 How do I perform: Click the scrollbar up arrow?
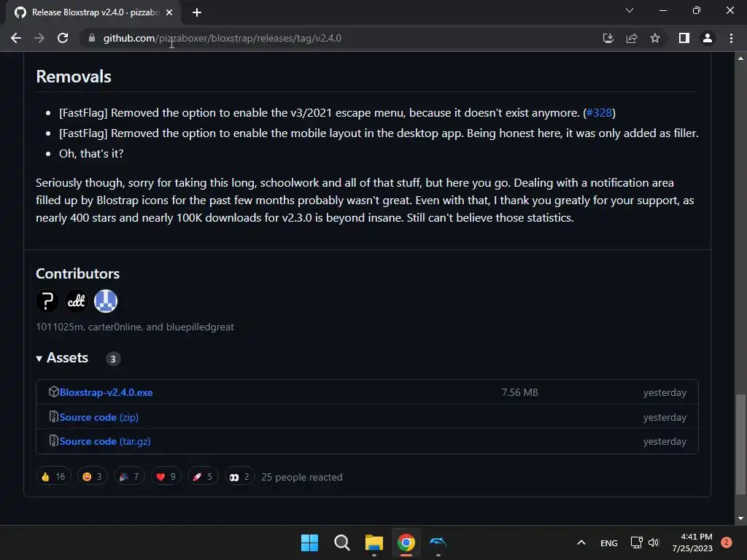[740, 58]
